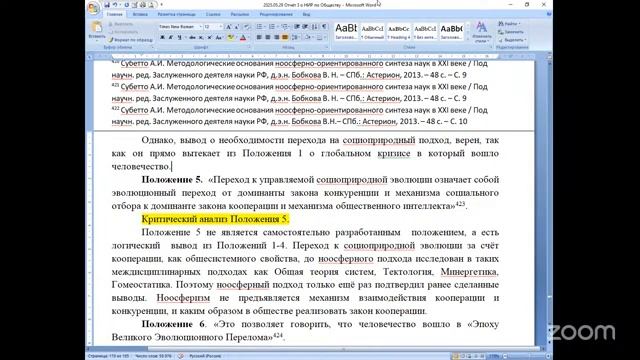Apply first Заголовок style thumbnail
The image size is (640, 360).
pos(346,31)
